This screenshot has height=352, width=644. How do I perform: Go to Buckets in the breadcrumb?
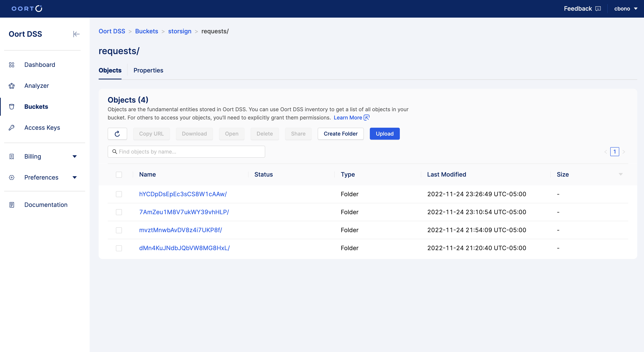(146, 31)
